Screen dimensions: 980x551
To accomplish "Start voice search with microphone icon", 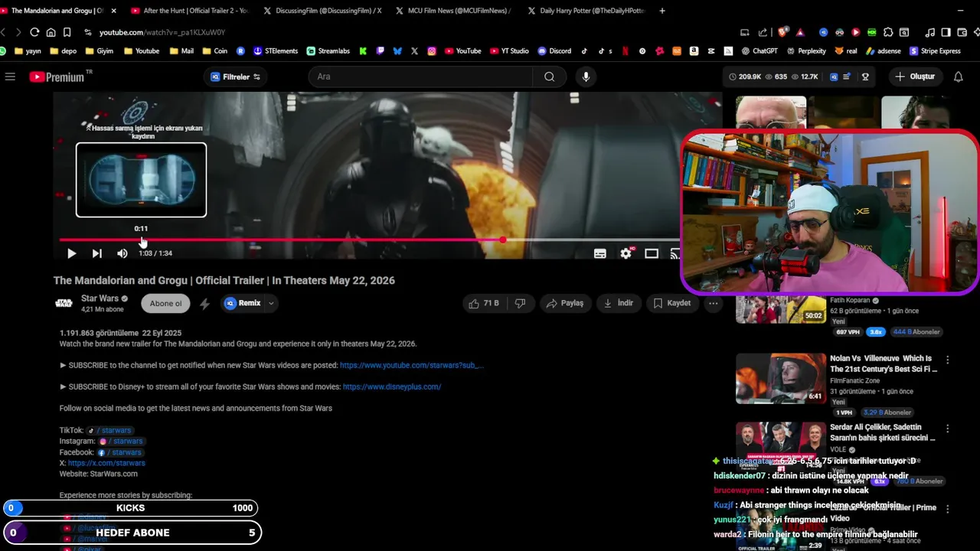I will [x=586, y=77].
